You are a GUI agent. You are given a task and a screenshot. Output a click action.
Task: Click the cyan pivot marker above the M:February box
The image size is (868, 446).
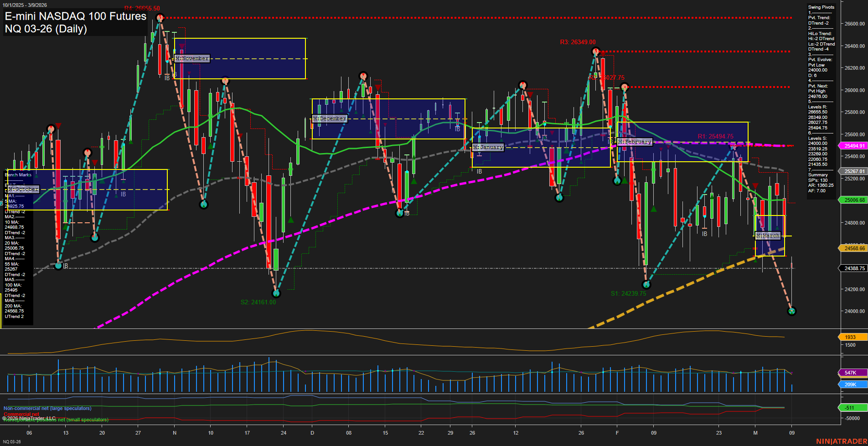(x=625, y=87)
